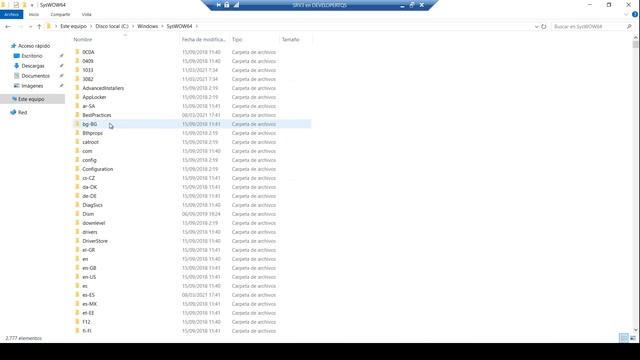640x360 pixels.
Task: Select the AppLocker folder icon
Action: click(x=77, y=97)
